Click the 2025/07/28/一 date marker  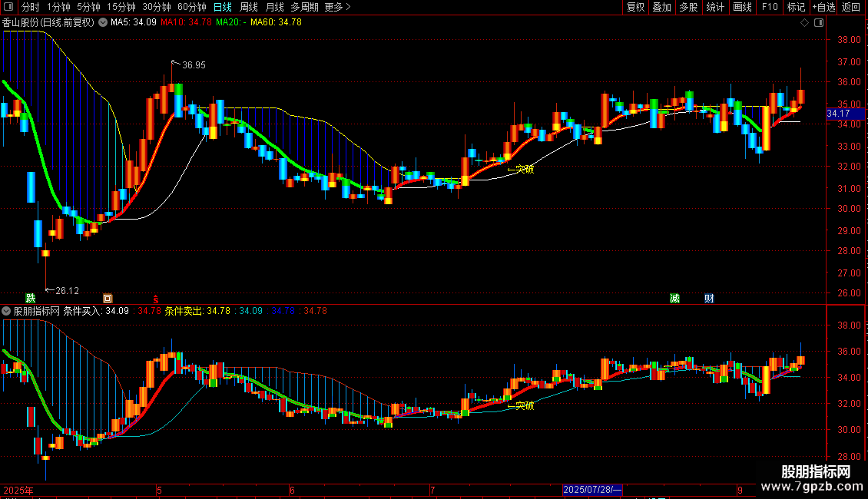click(592, 490)
